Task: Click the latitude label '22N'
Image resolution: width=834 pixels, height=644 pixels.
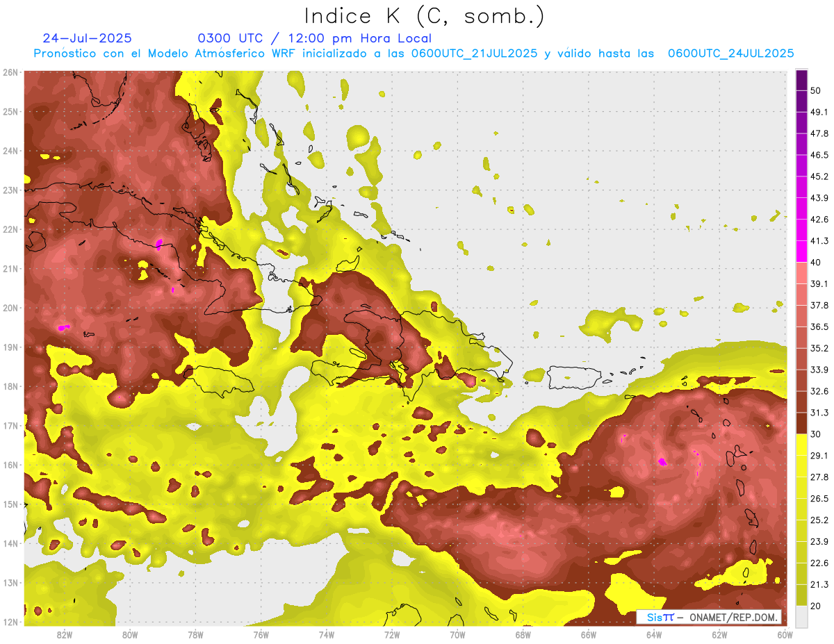Action: [x=10, y=229]
